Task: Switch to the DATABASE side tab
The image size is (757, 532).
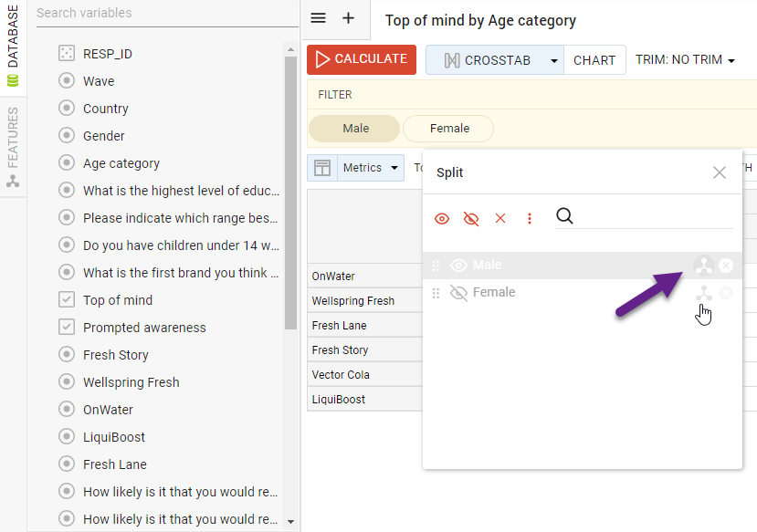Action: (13, 44)
